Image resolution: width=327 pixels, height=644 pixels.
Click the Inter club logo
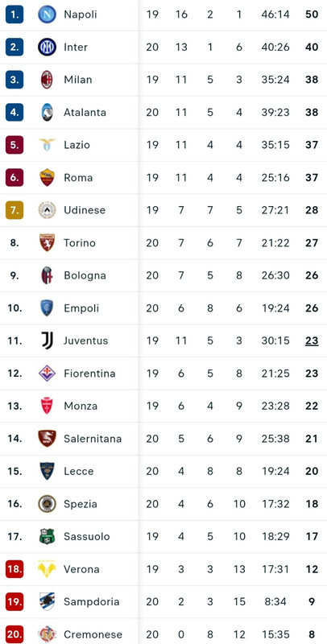(48, 47)
